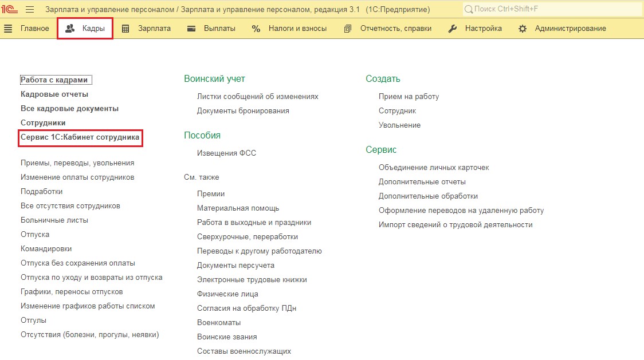Open the Главное section
Screen dimensions: 644x360
[34, 29]
